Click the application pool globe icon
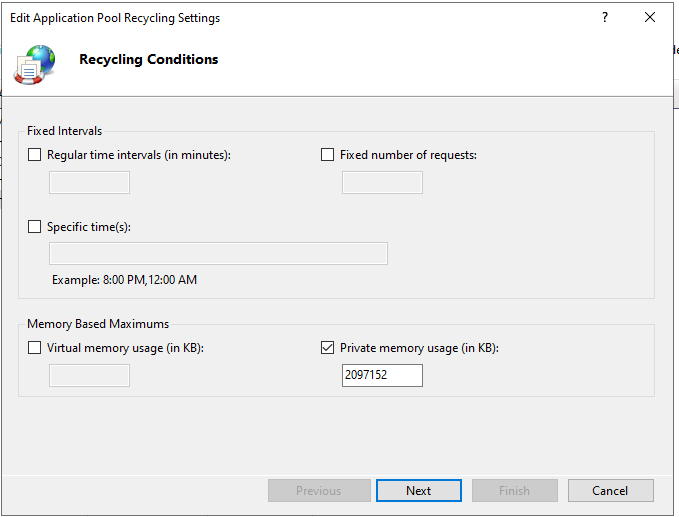 click(35, 65)
